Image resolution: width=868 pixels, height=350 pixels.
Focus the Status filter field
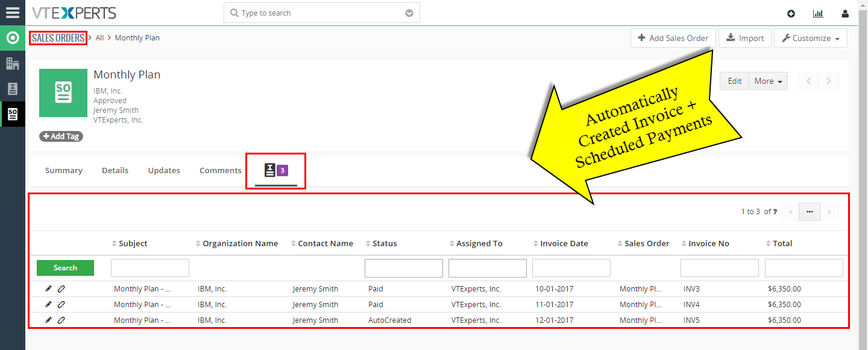click(404, 268)
